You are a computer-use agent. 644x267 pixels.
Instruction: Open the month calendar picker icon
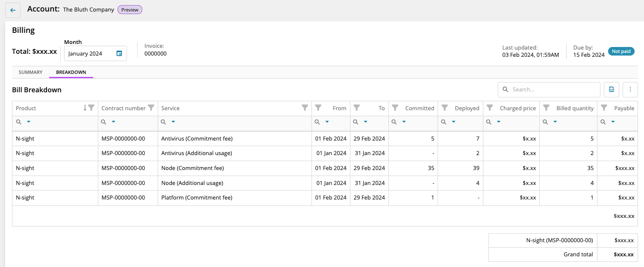[x=119, y=53]
